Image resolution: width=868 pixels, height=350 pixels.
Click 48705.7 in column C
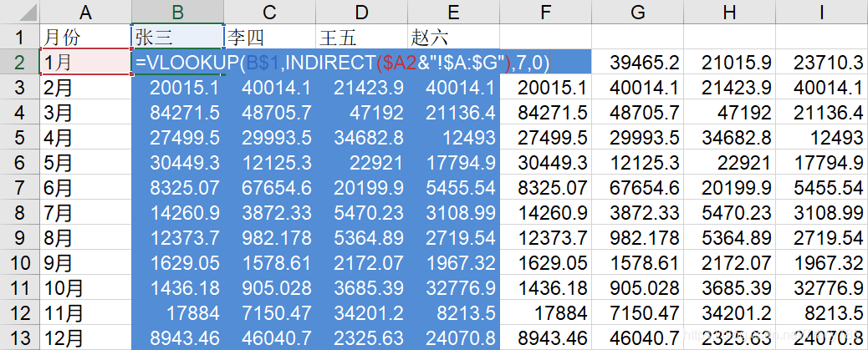(269, 112)
